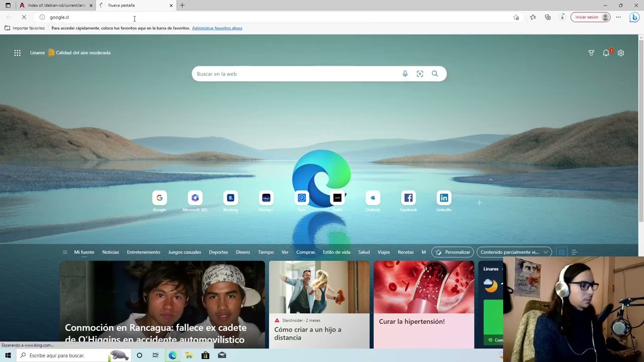Open tab actions menu icon
Image resolution: width=644 pixels, height=362 pixels.
click(8, 6)
